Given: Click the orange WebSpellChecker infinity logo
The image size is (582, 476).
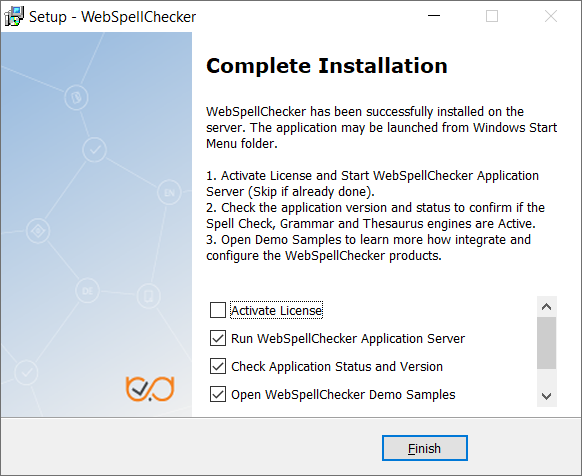Looking at the screenshot, I should tap(150, 389).
